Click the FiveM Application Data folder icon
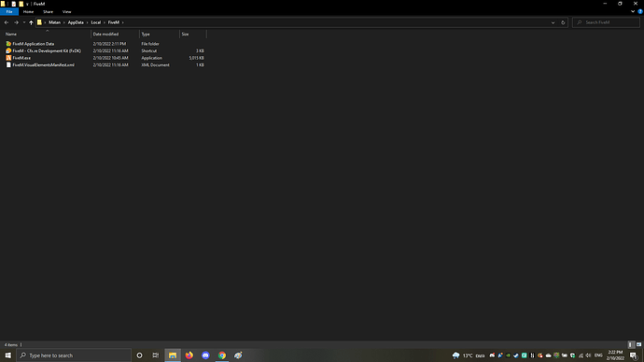The width and height of the screenshot is (644, 362). point(8,44)
